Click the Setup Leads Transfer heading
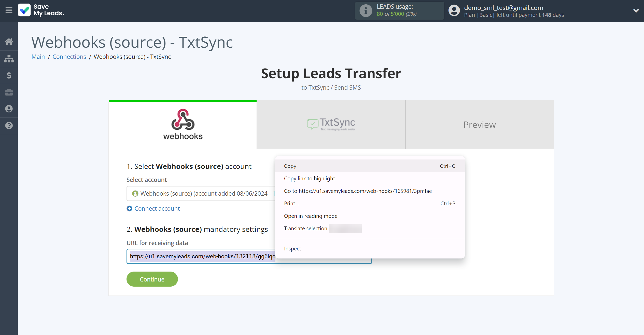 331,73
